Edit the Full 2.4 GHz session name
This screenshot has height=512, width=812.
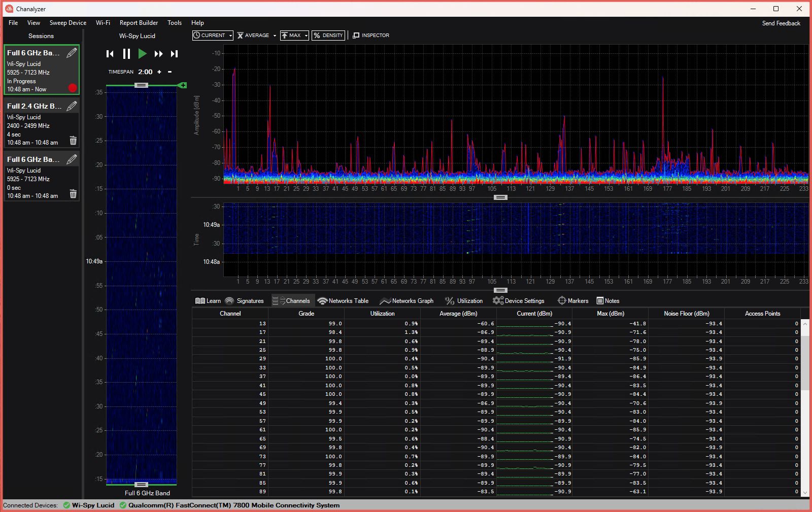(72, 106)
